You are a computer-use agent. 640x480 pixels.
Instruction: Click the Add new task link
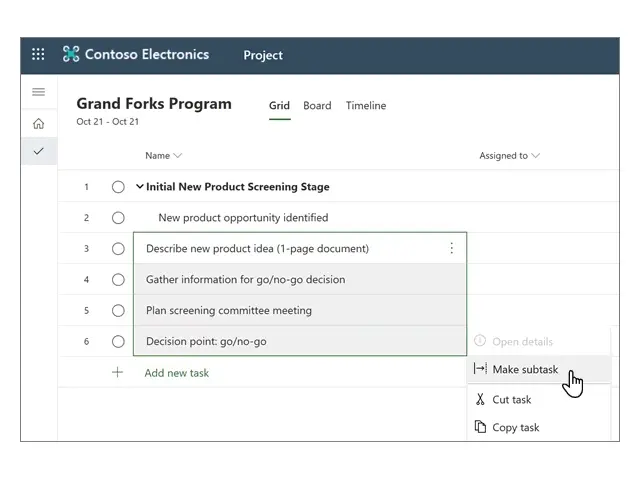pos(177,373)
